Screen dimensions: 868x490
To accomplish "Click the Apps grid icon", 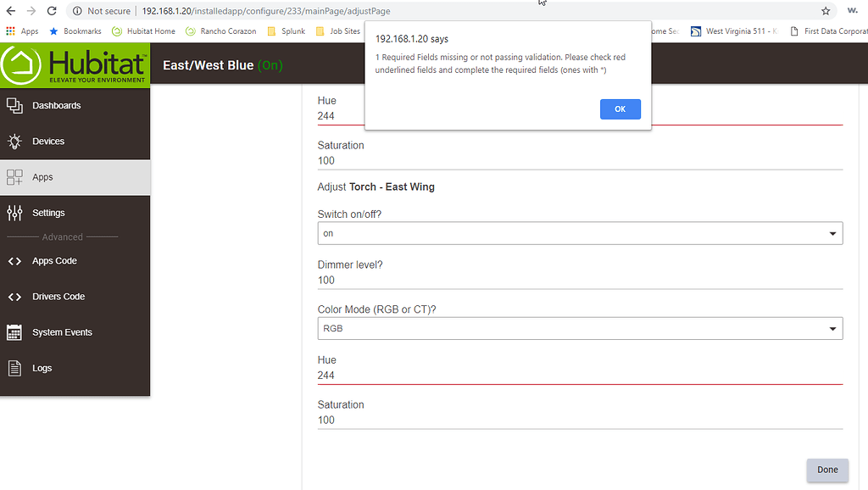I will coord(14,177).
